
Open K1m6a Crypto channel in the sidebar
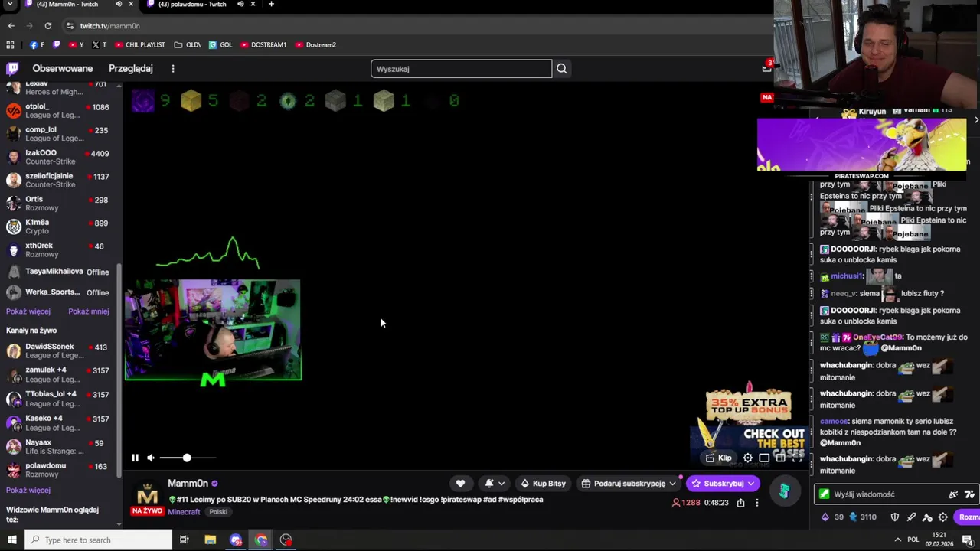pyautogui.click(x=59, y=227)
